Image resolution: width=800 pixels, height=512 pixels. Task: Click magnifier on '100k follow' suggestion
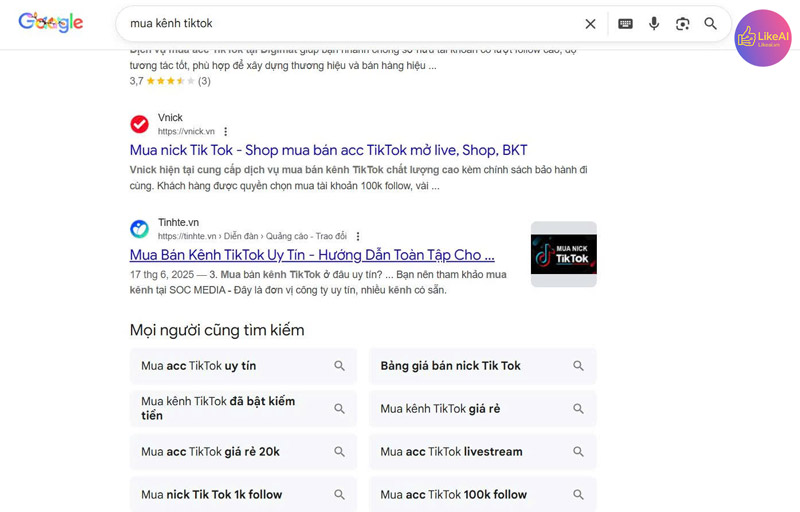578,494
